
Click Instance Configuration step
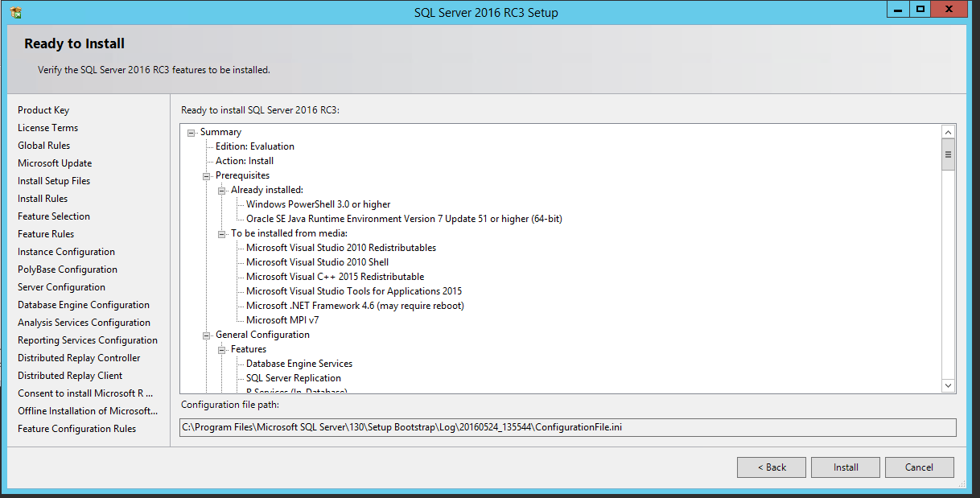[x=67, y=252]
